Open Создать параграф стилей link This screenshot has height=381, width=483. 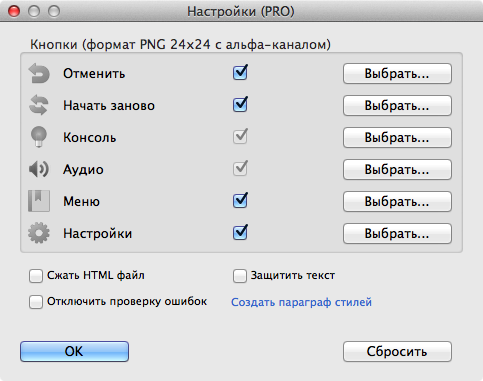[x=301, y=302]
